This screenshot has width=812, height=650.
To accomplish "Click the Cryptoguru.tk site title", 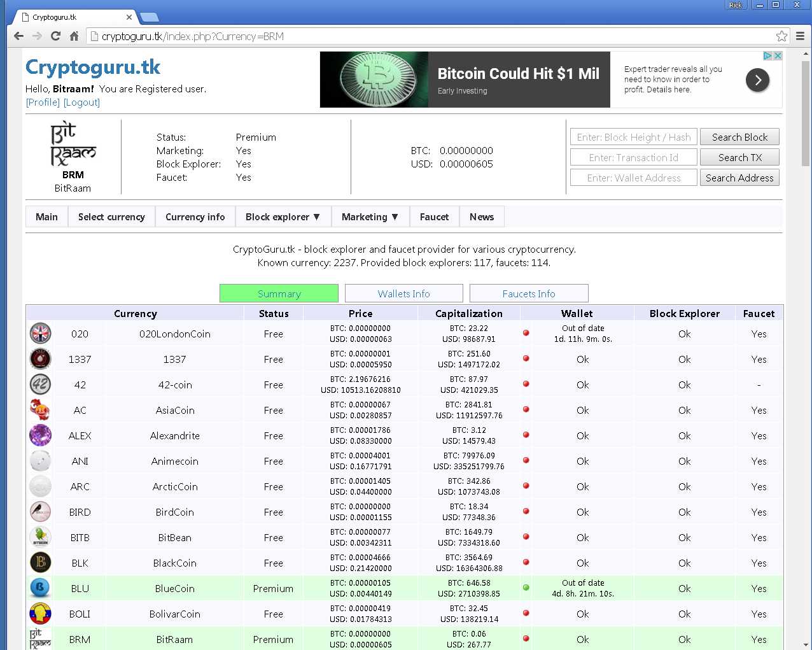I will pyautogui.click(x=93, y=67).
